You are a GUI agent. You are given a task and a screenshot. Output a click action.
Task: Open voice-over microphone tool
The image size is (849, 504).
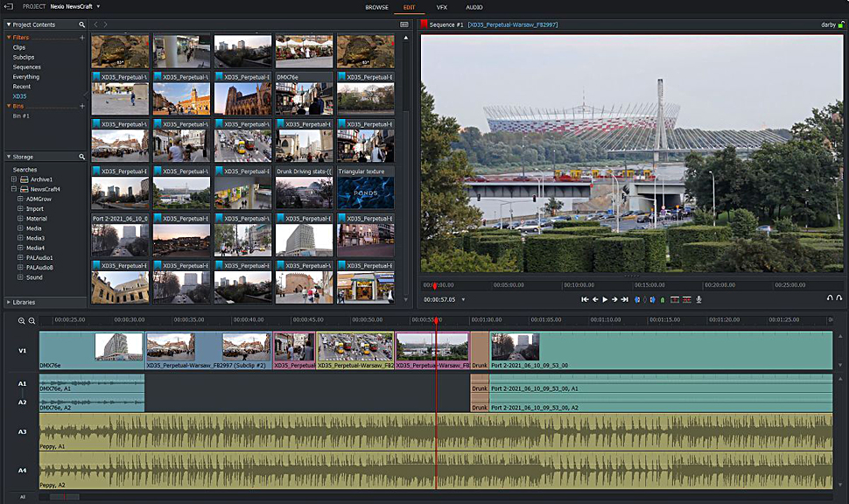[x=698, y=299]
